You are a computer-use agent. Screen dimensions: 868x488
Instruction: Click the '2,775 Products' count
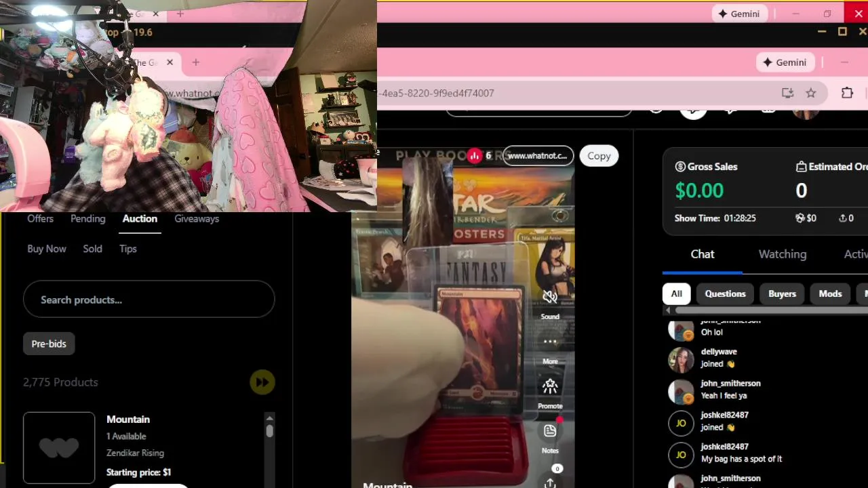[x=60, y=382]
